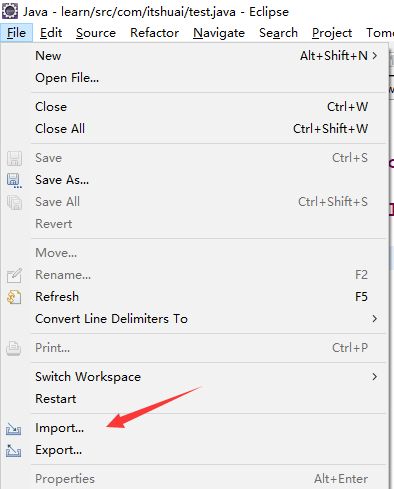Click the Eclipse application icon in title bar
Image resolution: width=394 pixels, height=489 pixels.
(x=10, y=11)
